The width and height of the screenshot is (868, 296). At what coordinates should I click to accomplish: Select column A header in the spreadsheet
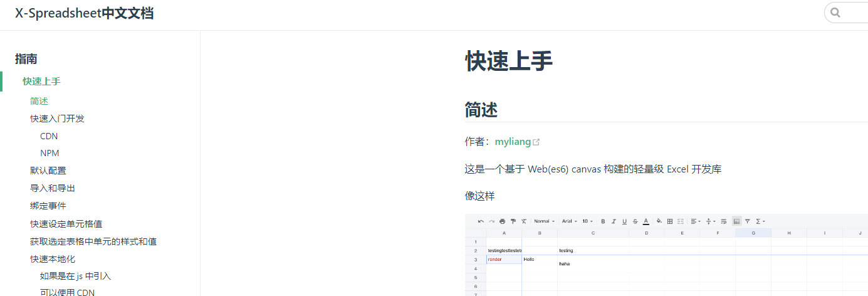pos(504,233)
